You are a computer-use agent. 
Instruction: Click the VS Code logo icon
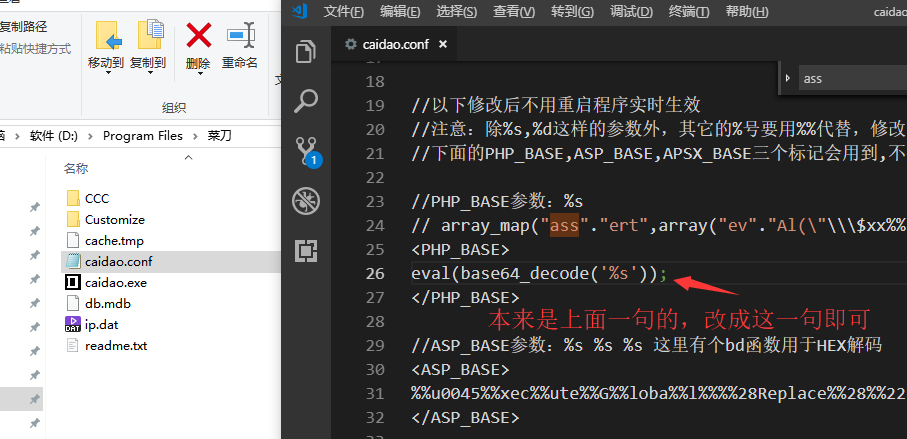coord(300,10)
